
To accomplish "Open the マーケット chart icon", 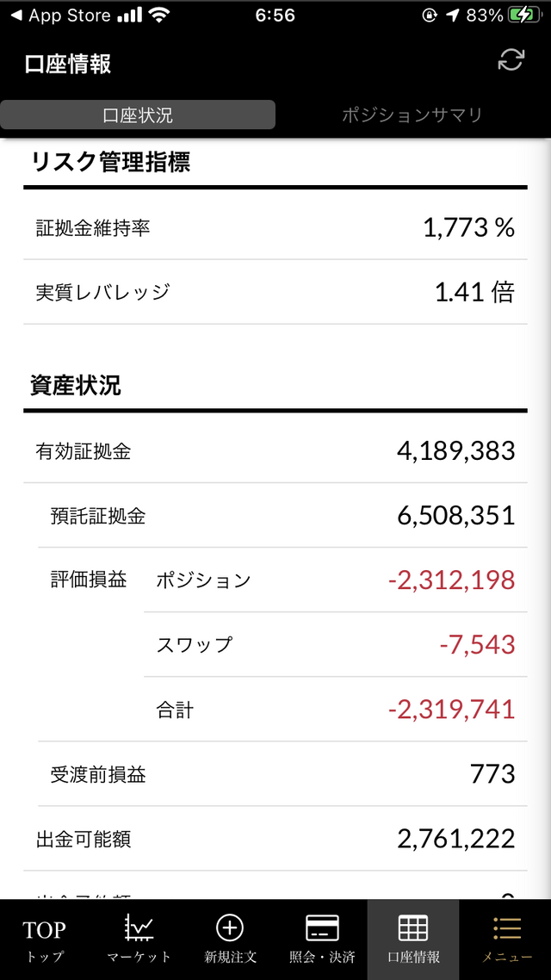I will point(138,927).
